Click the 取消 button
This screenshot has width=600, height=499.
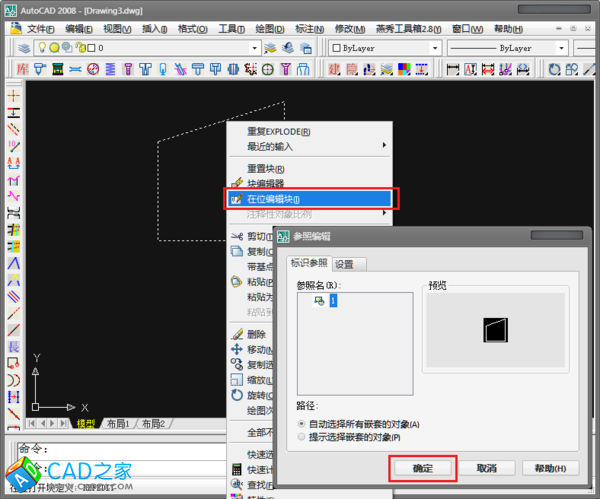[x=487, y=468]
